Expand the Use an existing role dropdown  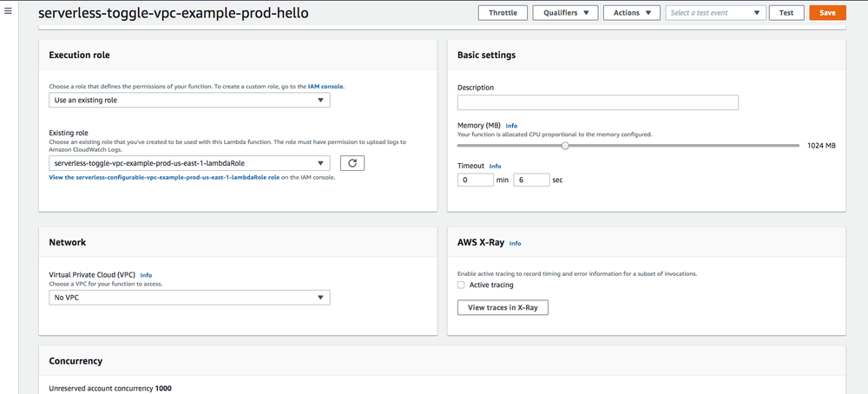[189, 100]
